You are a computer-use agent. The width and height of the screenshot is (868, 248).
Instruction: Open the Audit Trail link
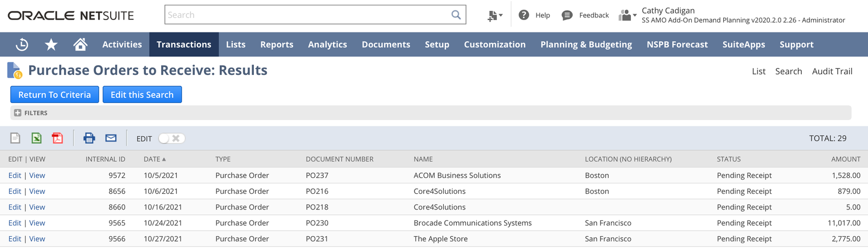[x=832, y=71]
